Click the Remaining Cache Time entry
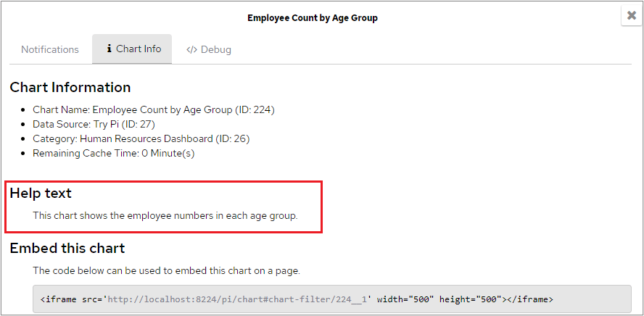The height and width of the screenshot is (316, 644). (x=114, y=153)
